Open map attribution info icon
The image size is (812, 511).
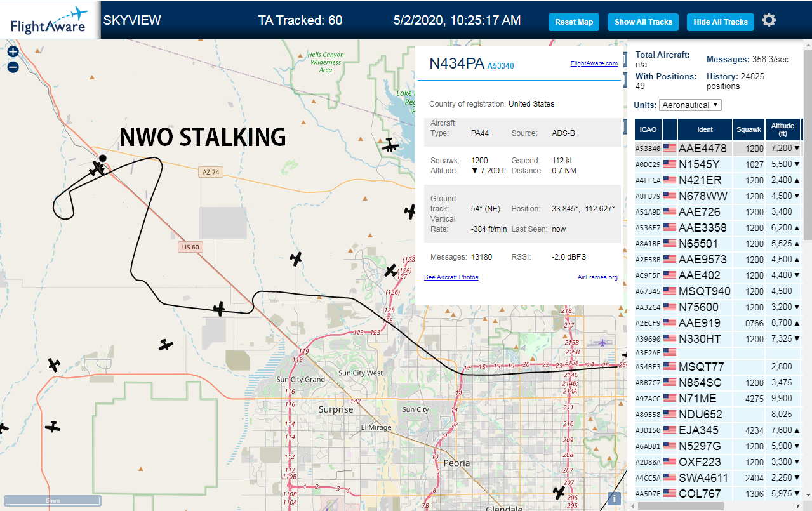(x=613, y=498)
